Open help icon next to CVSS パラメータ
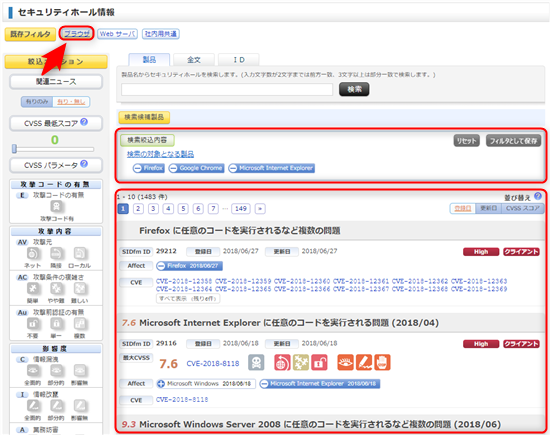The width and height of the screenshot is (550, 435). [x=84, y=164]
